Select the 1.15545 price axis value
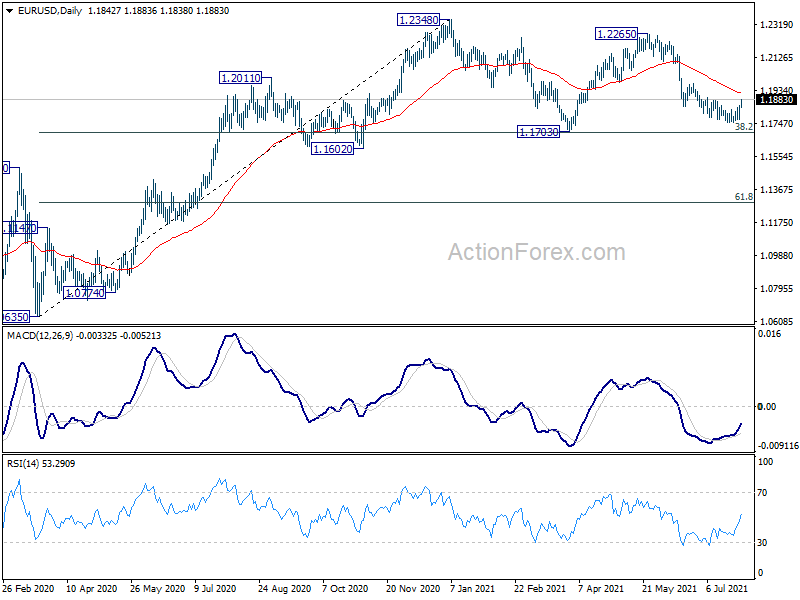The width and height of the screenshot is (800, 600). 777,157
